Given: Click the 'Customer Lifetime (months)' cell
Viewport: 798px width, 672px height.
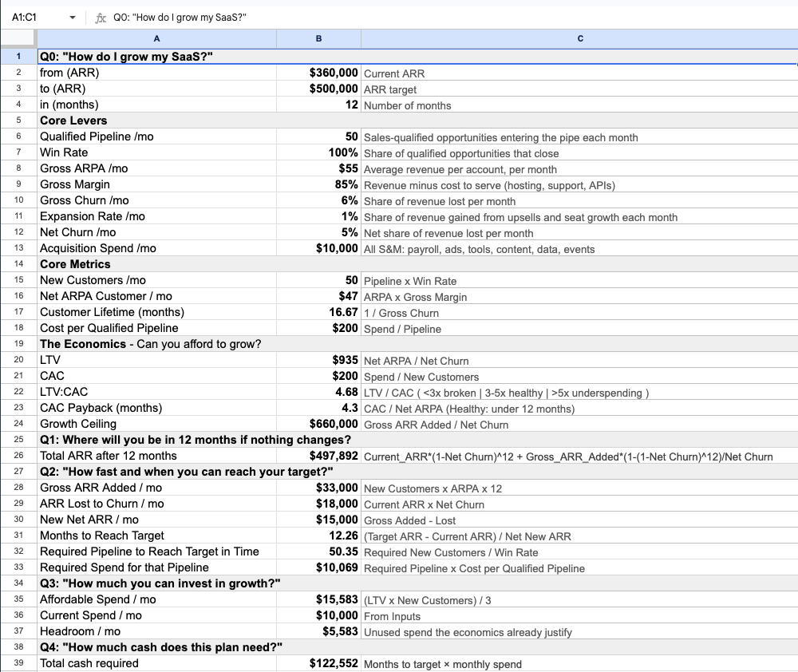Looking at the screenshot, I should [156, 312].
